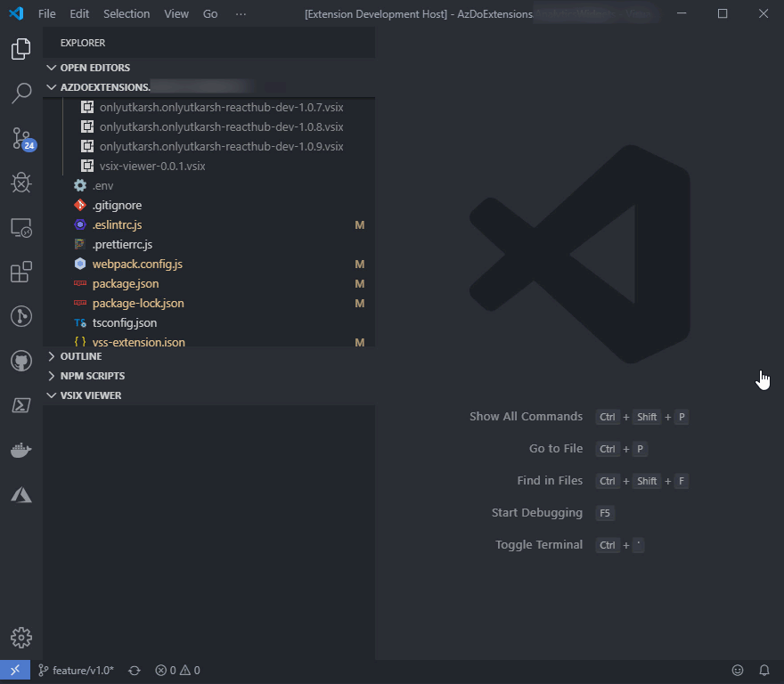Open the Remote Explorer view
The image size is (784, 684).
[x=21, y=227]
